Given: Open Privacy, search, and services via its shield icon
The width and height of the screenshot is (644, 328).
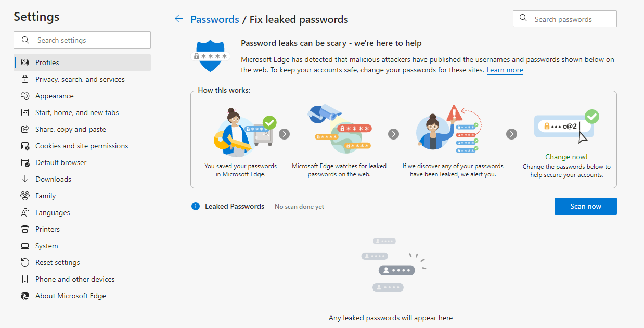Looking at the screenshot, I should (25, 79).
